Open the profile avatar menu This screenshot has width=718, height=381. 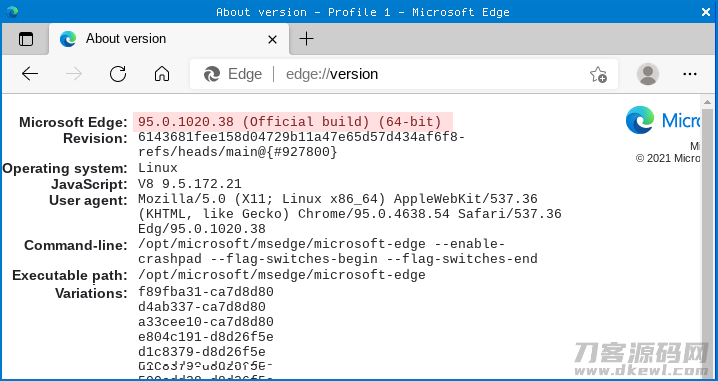click(x=647, y=74)
